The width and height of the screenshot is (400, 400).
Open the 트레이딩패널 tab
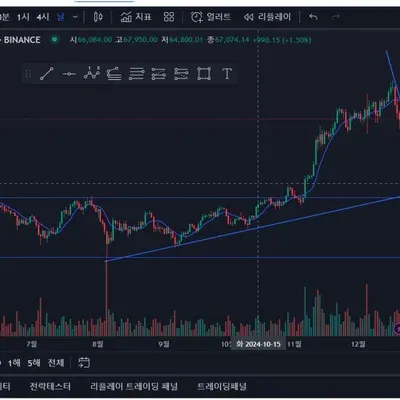pyautogui.click(x=222, y=387)
